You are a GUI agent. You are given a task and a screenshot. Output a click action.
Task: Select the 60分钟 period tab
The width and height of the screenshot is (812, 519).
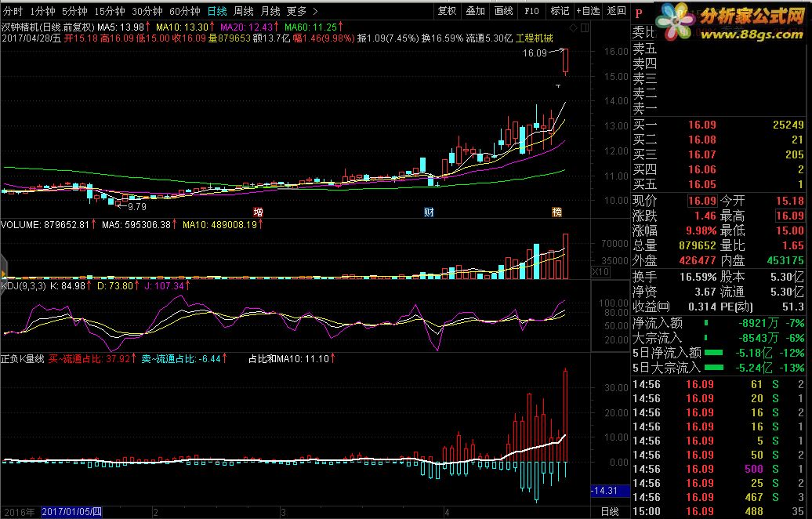pos(185,11)
